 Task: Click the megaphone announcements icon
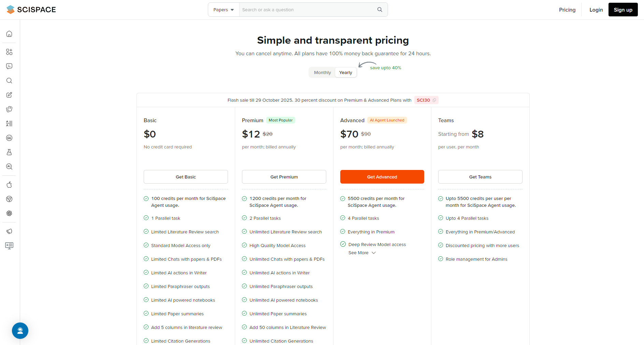pos(9,231)
